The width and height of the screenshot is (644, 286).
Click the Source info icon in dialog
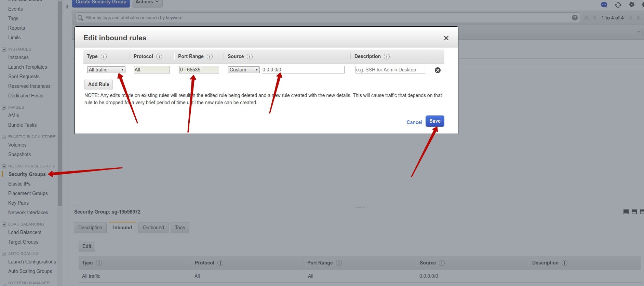click(x=250, y=56)
